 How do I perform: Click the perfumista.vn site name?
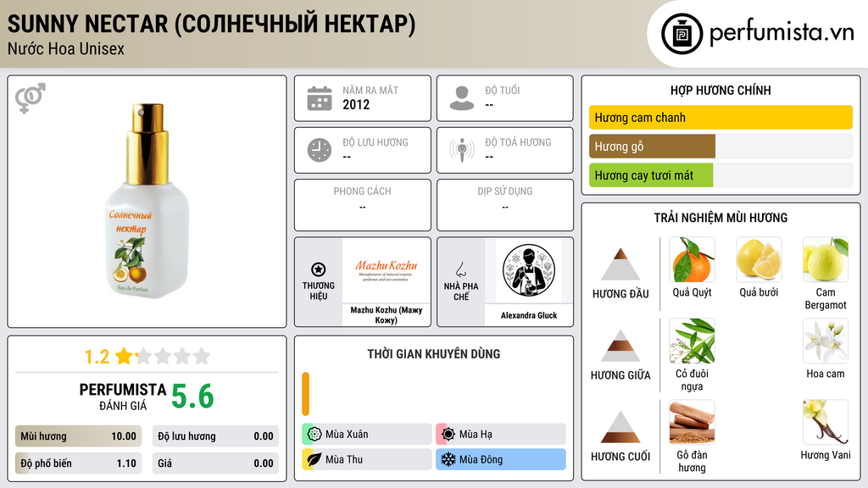tap(782, 33)
